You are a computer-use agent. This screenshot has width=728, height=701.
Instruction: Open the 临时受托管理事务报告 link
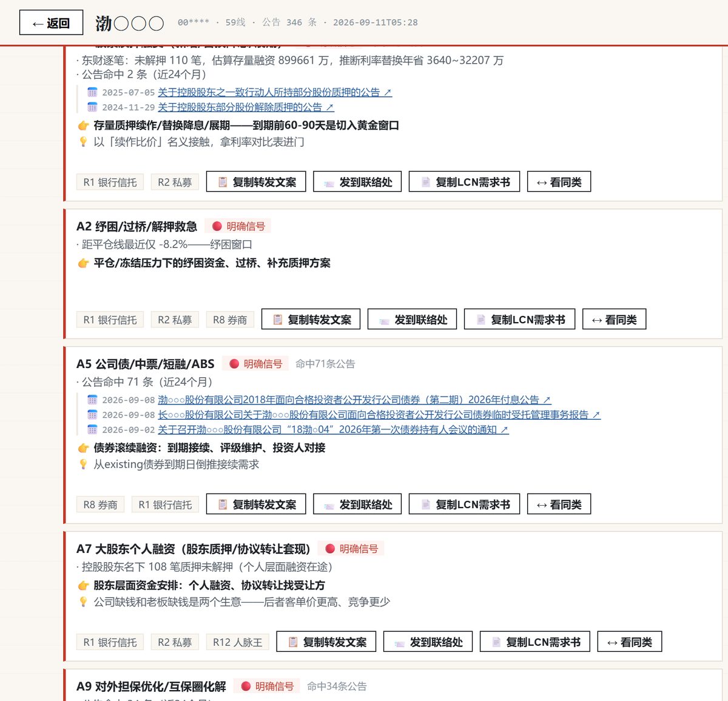tap(379, 415)
